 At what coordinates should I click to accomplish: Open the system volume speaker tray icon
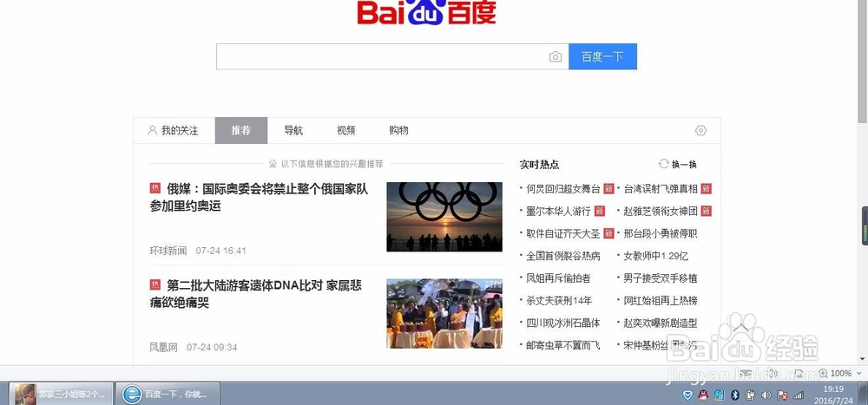pos(766,395)
